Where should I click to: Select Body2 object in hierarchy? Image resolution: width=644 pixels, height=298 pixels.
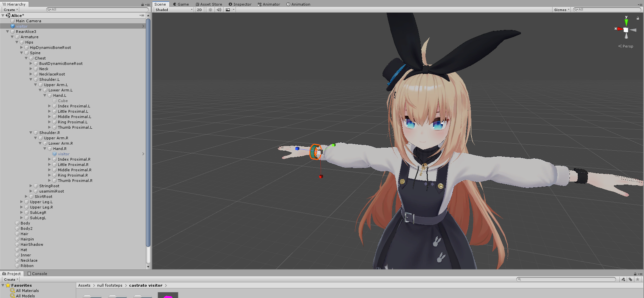pyautogui.click(x=26, y=228)
